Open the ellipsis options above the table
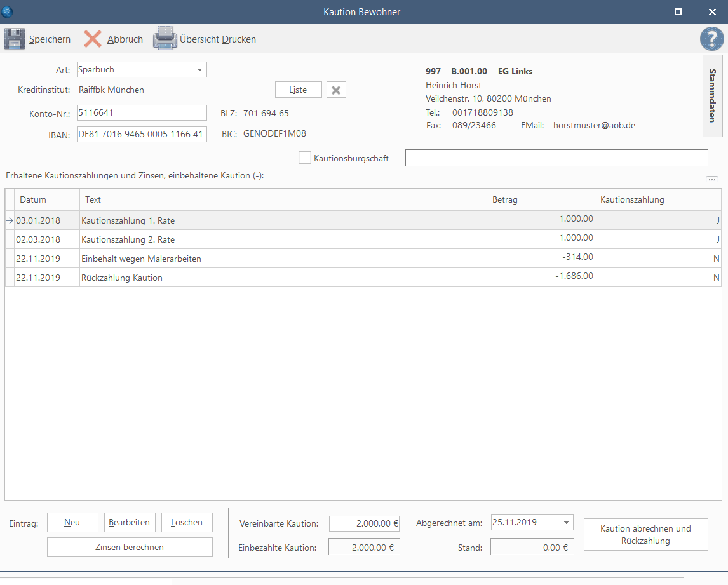 click(x=711, y=179)
